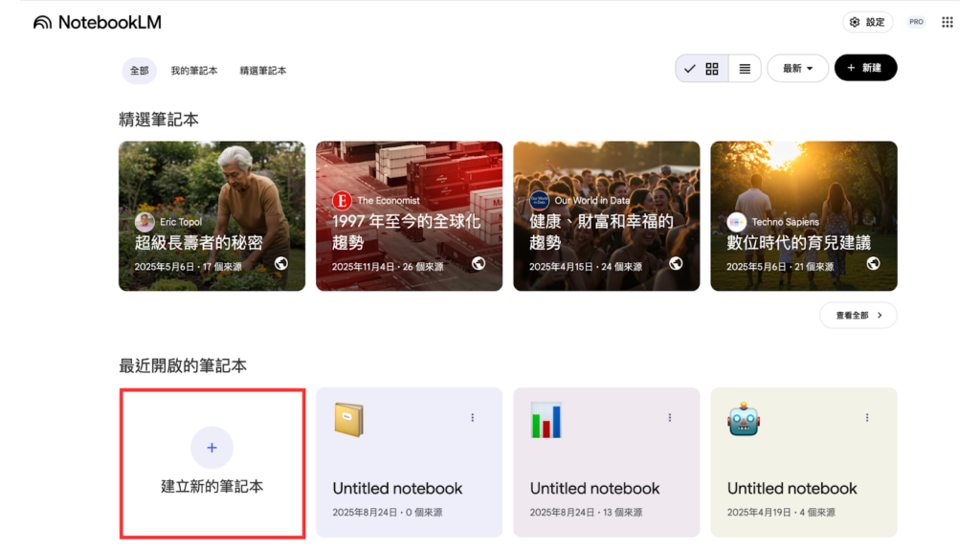This screenshot has width=980, height=551.
Task: Click the globe icon on Eric Topol card
Action: (x=281, y=263)
